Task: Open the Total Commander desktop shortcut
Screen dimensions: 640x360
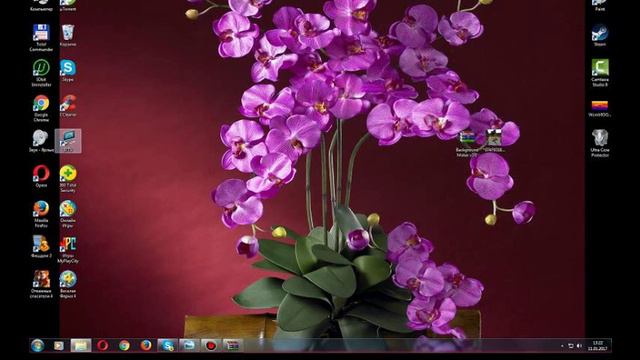Action: [x=41, y=38]
